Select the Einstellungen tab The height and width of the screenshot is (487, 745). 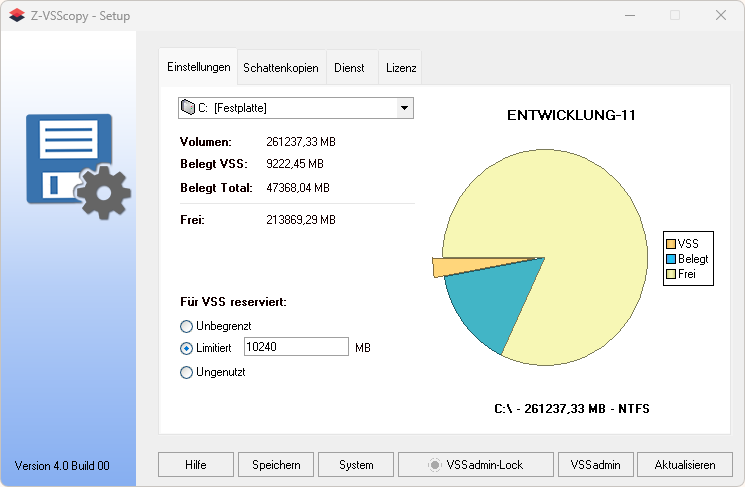[199, 67]
